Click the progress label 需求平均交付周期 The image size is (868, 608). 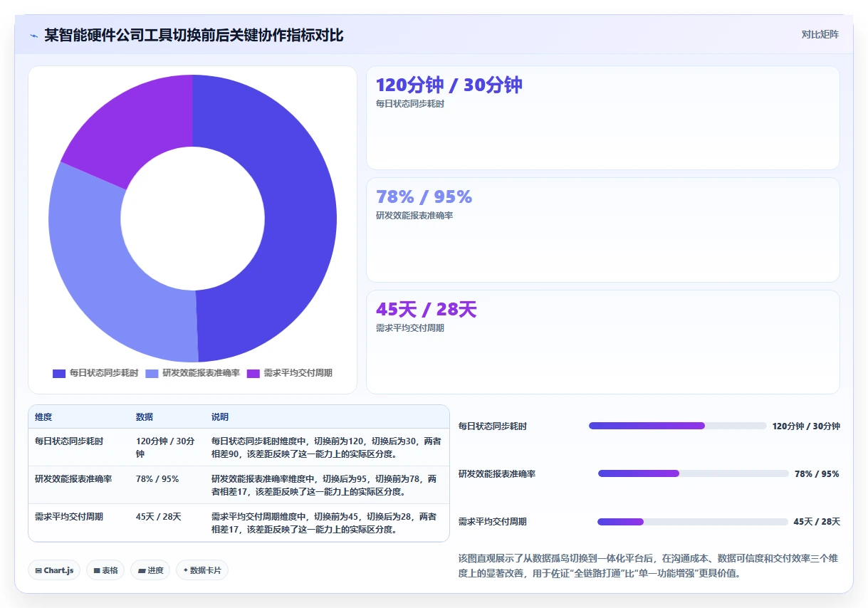click(x=493, y=522)
